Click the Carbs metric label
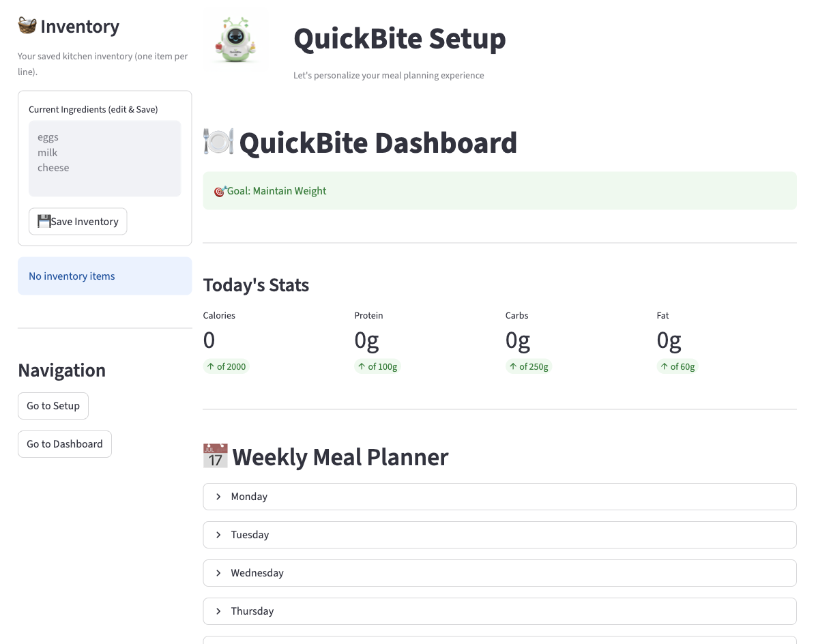 [516, 316]
